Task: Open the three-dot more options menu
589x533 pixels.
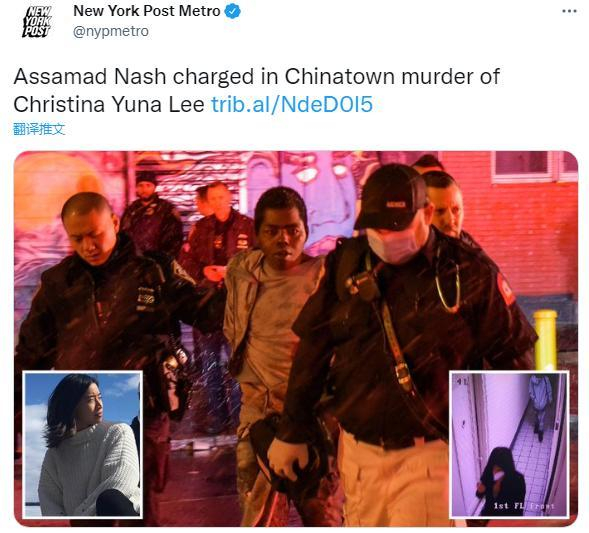Action: click(569, 11)
